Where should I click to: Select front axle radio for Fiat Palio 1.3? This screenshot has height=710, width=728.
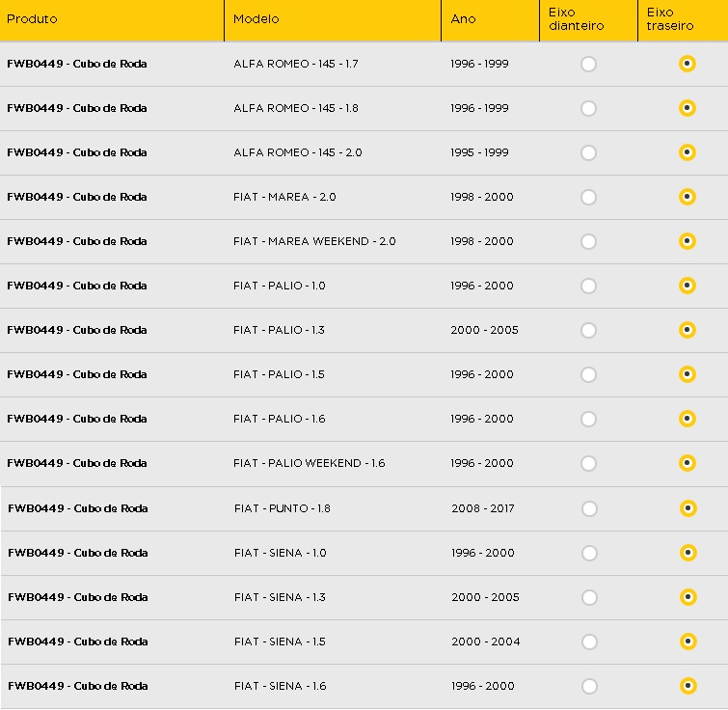[x=588, y=331]
